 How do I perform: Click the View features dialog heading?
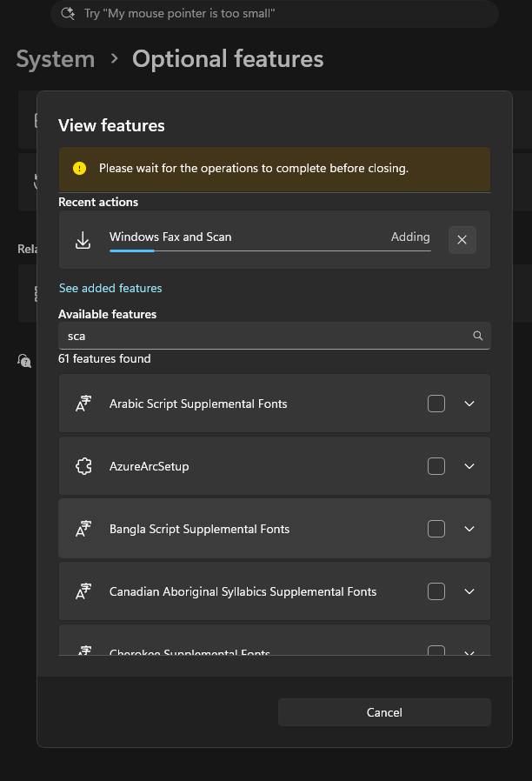pyautogui.click(x=111, y=125)
